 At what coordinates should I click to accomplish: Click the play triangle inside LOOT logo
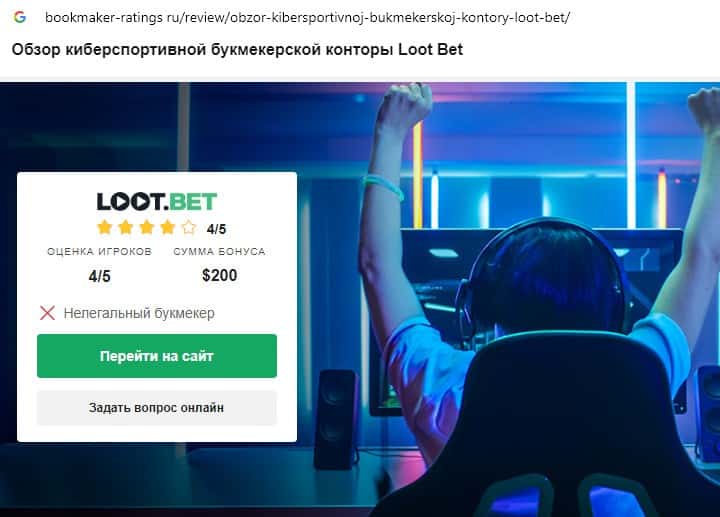pyautogui.click(x=142, y=202)
